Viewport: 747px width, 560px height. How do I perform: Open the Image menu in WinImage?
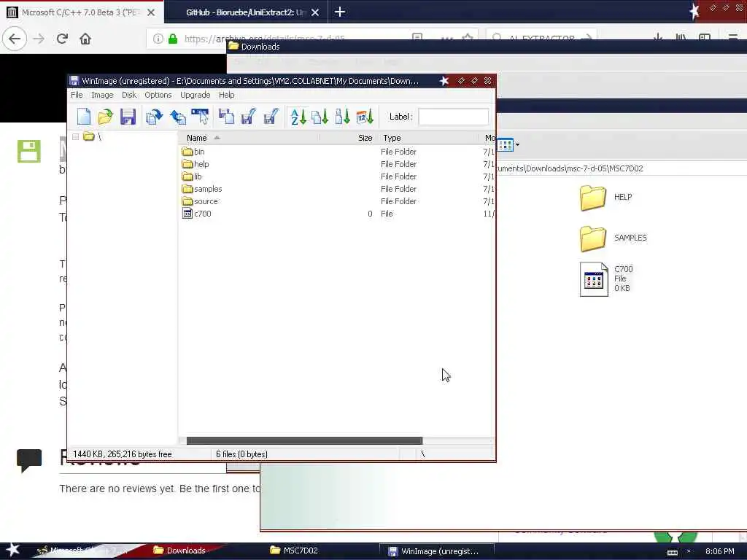[x=102, y=95]
